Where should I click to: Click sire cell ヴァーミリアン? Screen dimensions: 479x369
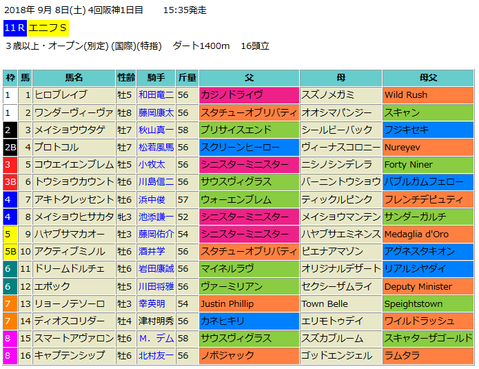coord(249,287)
